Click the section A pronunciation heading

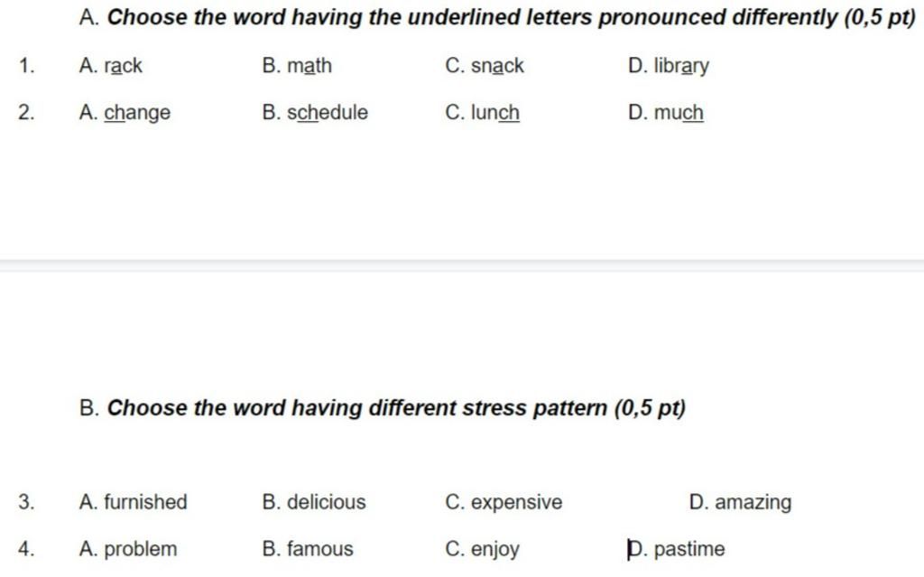497,17
